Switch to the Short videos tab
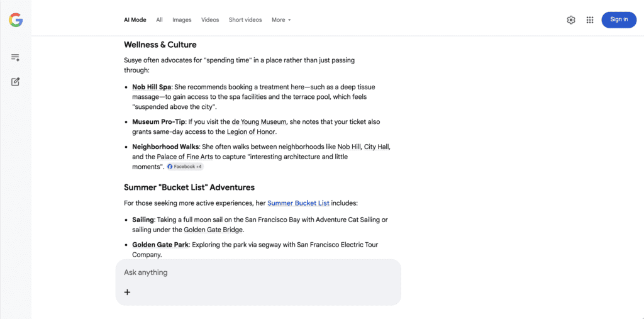This screenshot has height=319, width=644. click(x=245, y=20)
